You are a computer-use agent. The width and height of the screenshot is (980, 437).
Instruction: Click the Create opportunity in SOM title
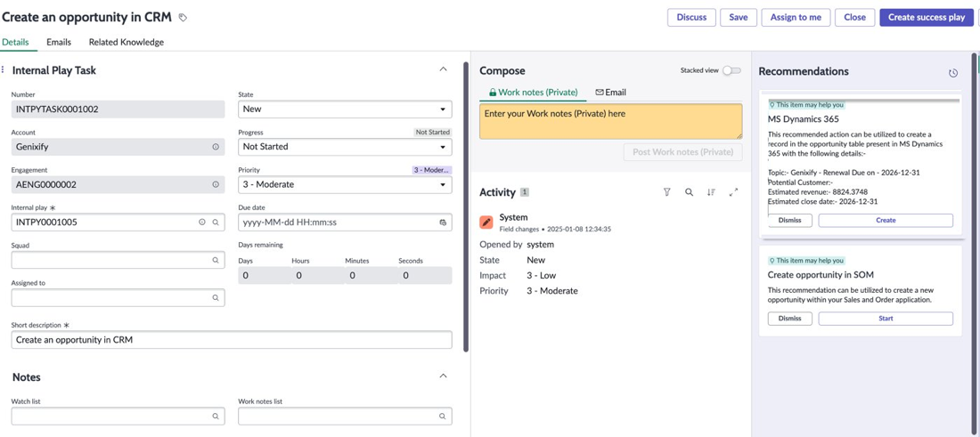pos(821,275)
